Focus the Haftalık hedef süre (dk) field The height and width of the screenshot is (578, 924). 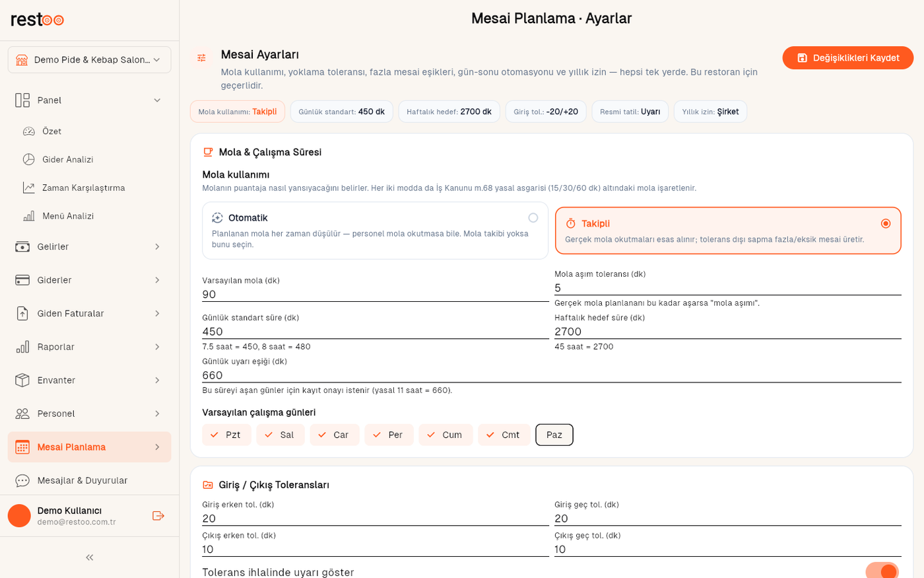click(x=728, y=332)
